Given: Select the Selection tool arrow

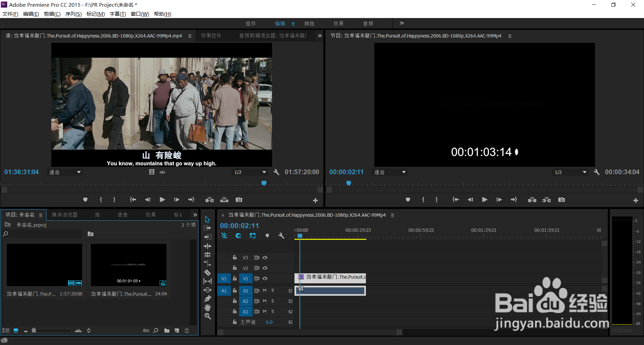Looking at the screenshot, I should [x=208, y=219].
